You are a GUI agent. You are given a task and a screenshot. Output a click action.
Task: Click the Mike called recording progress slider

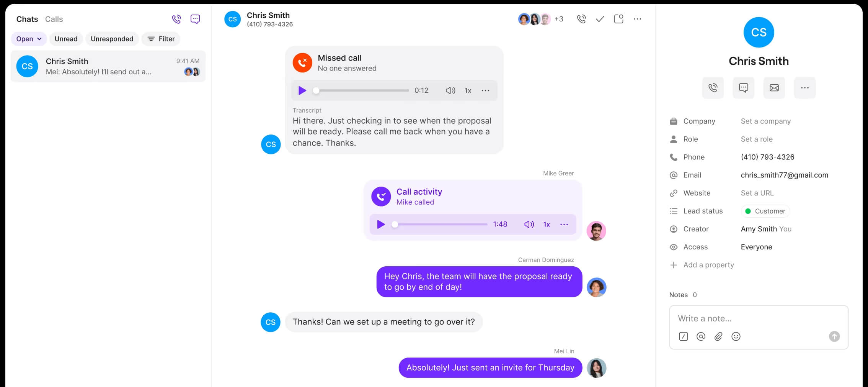pyautogui.click(x=441, y=225)
